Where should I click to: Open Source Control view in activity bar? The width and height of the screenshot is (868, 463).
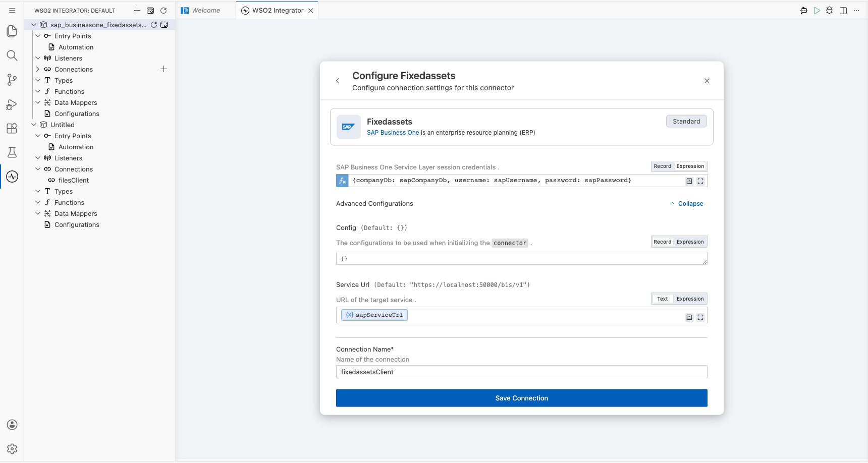pos(12,80)
